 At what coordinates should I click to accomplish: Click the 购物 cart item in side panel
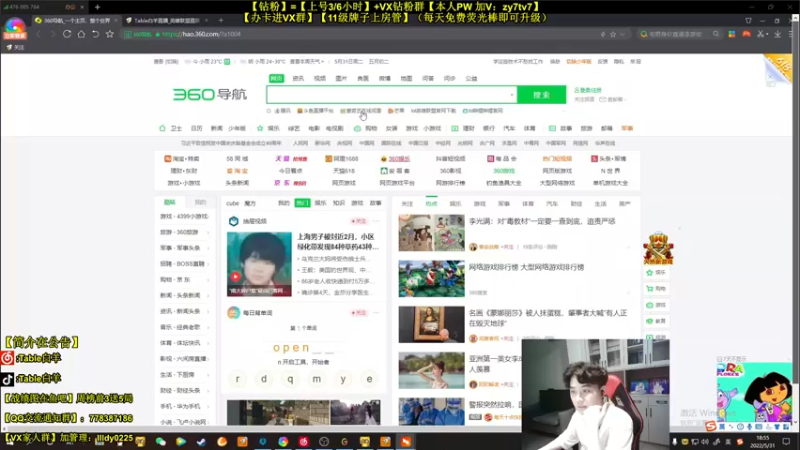[x=656, y=289]
